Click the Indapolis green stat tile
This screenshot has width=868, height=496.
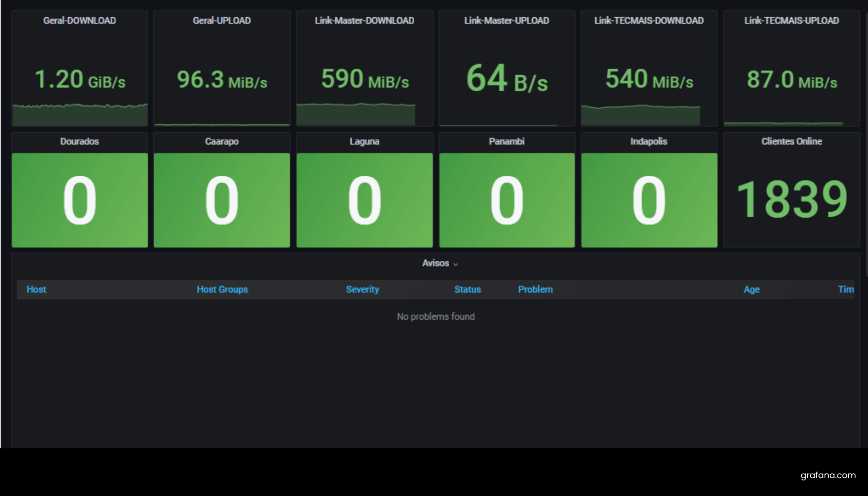649,200
